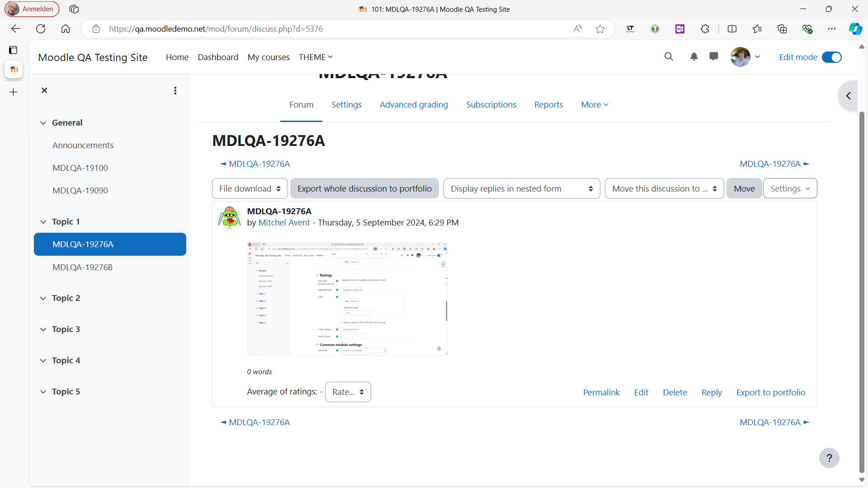Add page to favorites with star icon

click(x=600, y=29)
